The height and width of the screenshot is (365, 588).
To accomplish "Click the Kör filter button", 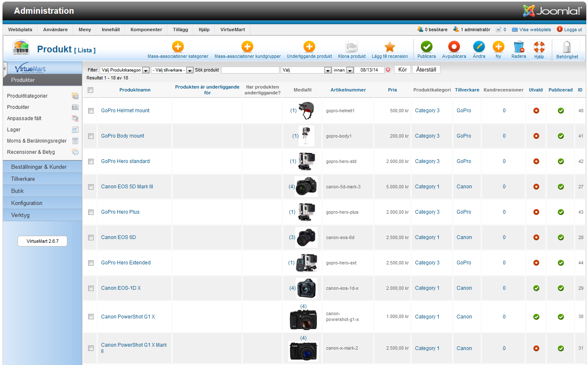I will click(403, 70).
